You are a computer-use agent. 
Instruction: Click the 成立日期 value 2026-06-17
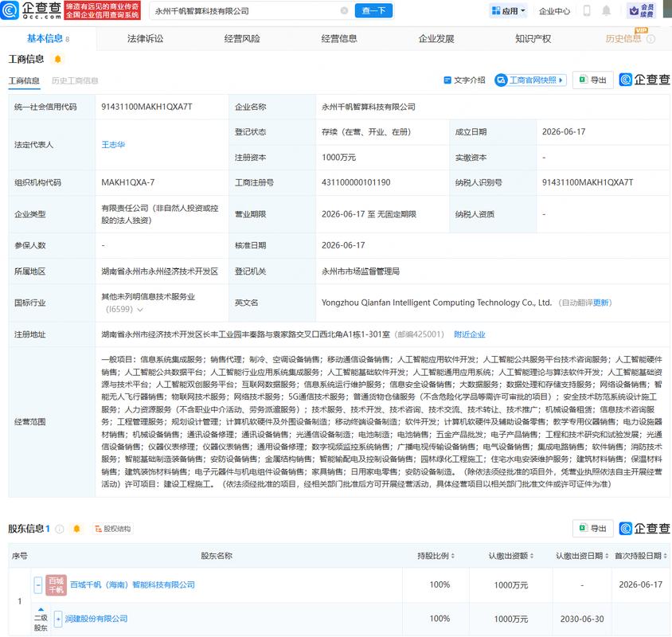click(564, 132)
